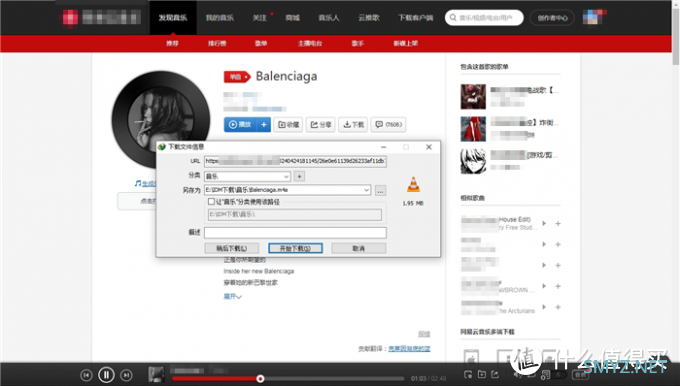Click the song's album disc cover

point(161,119)
